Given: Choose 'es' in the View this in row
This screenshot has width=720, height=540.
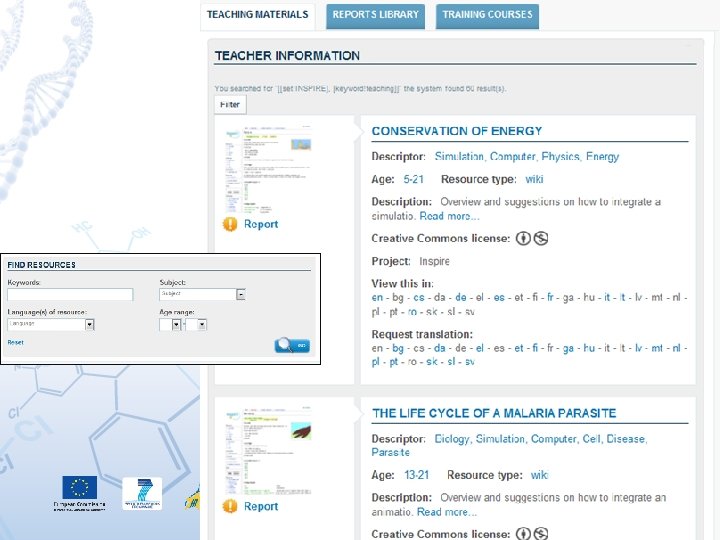Looking at the screenshot, I should coord(499,298).
